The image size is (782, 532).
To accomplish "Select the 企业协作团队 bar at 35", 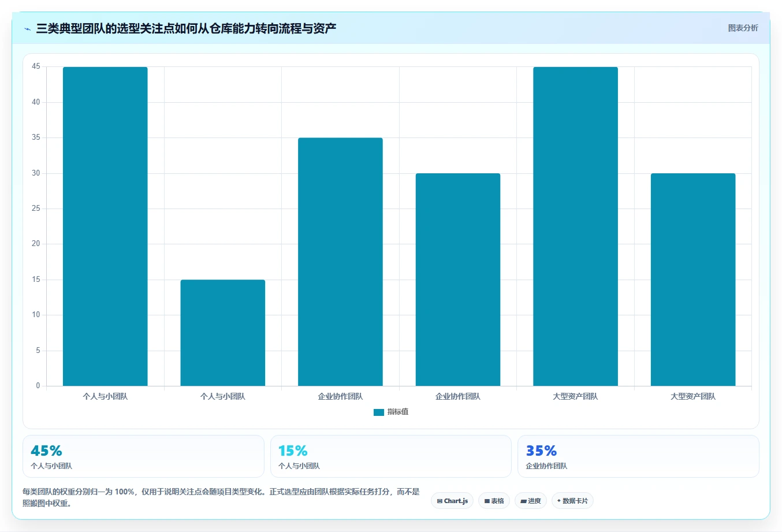I will [x=340, y=262].
